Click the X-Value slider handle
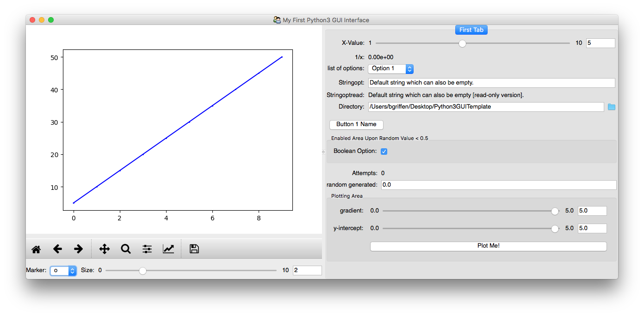 (462, 43)
